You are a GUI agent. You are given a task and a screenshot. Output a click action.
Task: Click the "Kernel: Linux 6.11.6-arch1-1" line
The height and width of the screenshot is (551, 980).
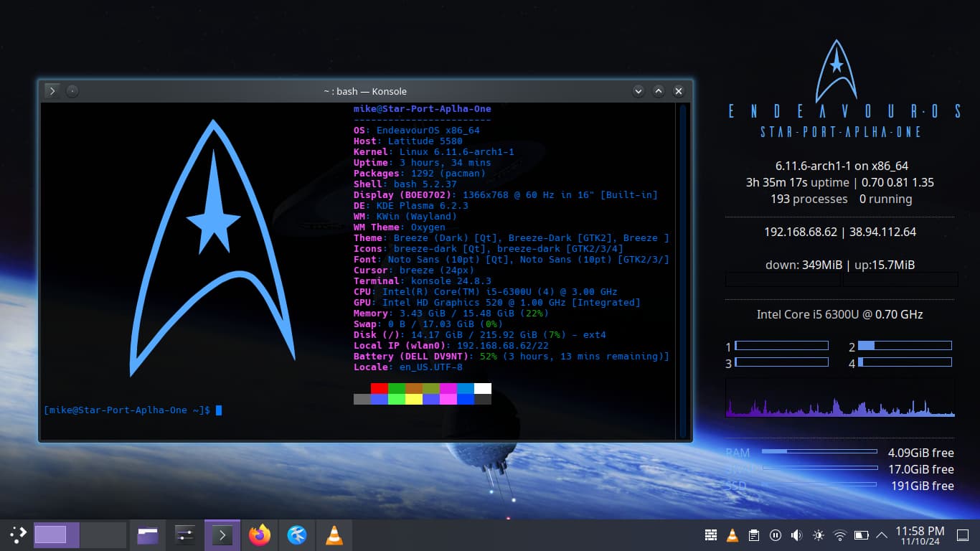click(x=434, y=152)
